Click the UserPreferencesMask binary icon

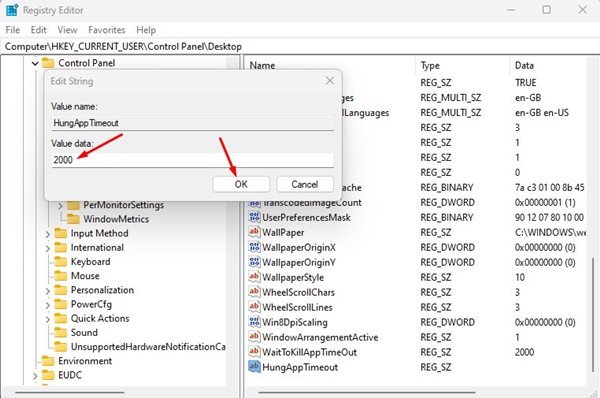[254, 217]
